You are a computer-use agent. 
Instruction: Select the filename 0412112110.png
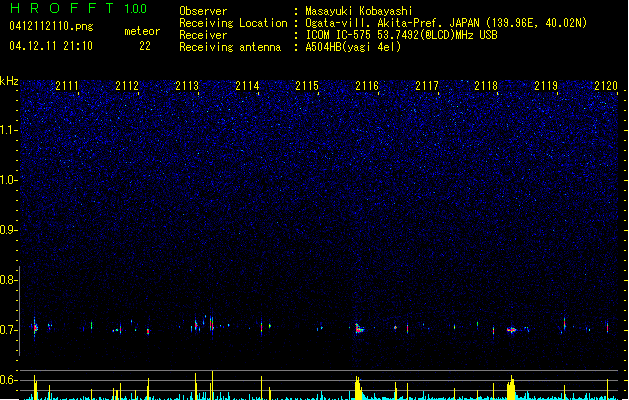[51, 27]
